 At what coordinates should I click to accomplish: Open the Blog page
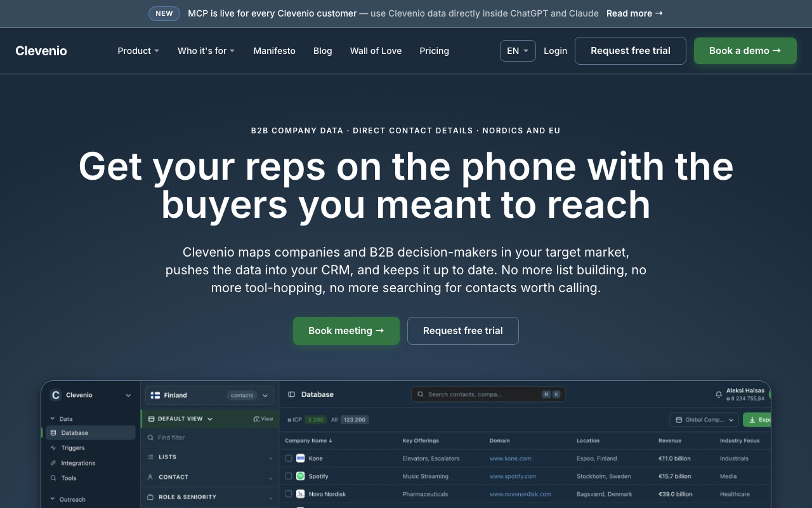[323, 51]
